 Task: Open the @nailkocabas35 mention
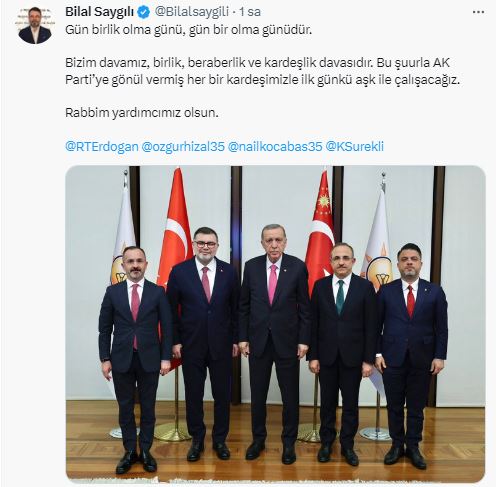tap(275, 146)
